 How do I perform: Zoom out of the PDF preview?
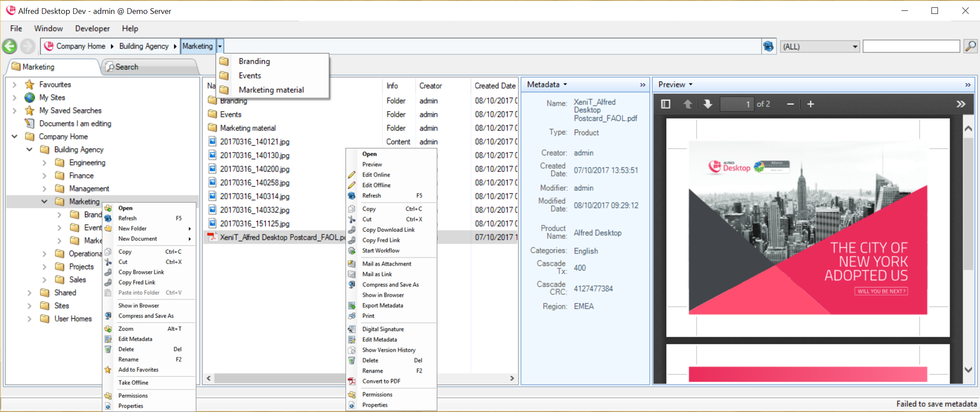tap(790, 104)
